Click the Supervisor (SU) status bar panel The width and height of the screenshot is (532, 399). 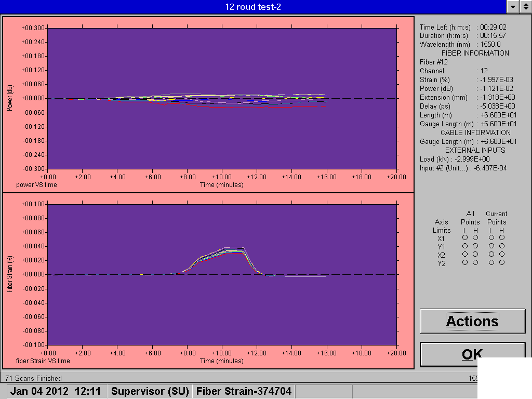149,391
